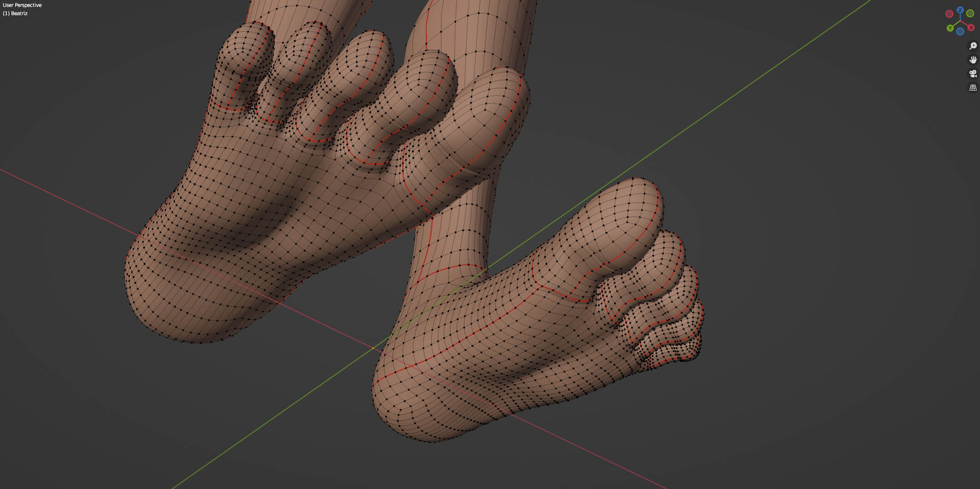Screen dimensions: 980x489
Task: Click the "User Perspective" view label
Action: (x=22, y=5)
